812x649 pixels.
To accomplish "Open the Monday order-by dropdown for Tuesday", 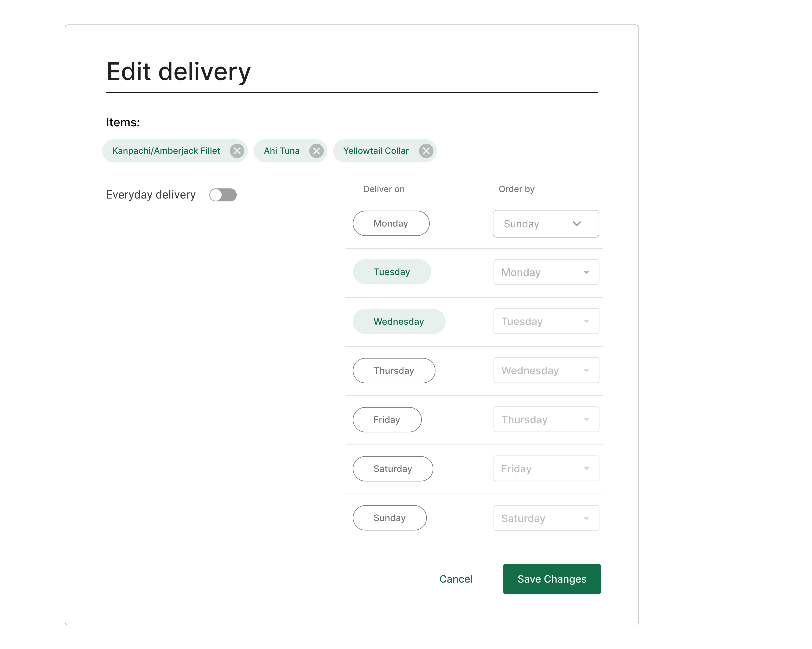I will coord(546,272).
